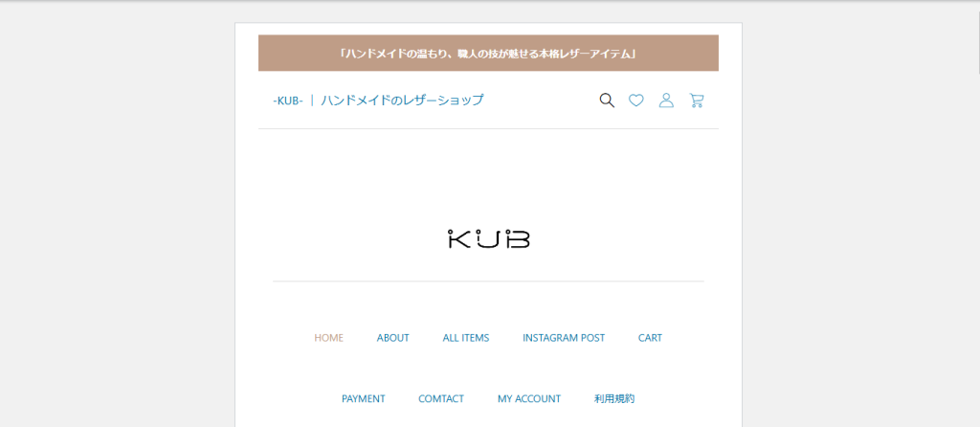Click the shopping cart icon in header

pos(697,101)
